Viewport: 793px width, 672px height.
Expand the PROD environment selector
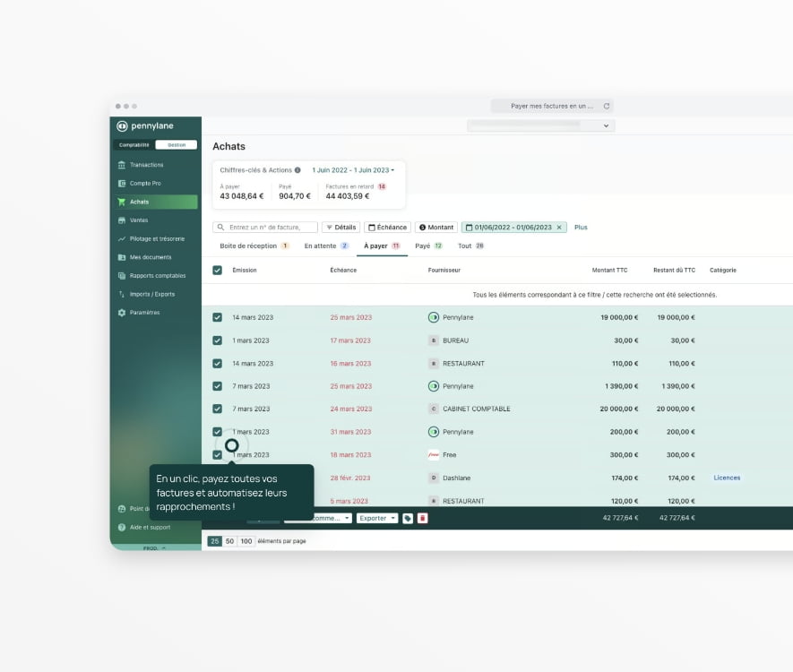click(x=155, y=548)
